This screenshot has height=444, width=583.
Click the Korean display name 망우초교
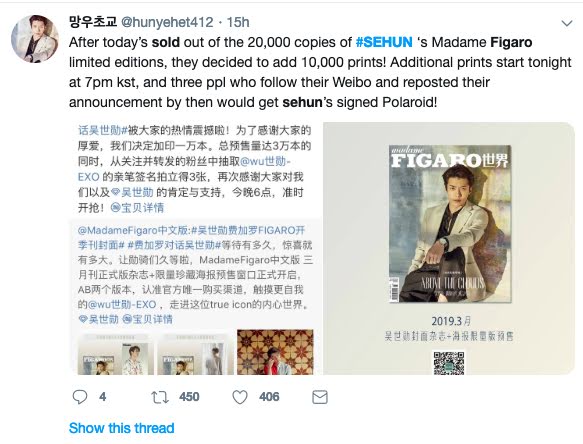click(93, 22)
